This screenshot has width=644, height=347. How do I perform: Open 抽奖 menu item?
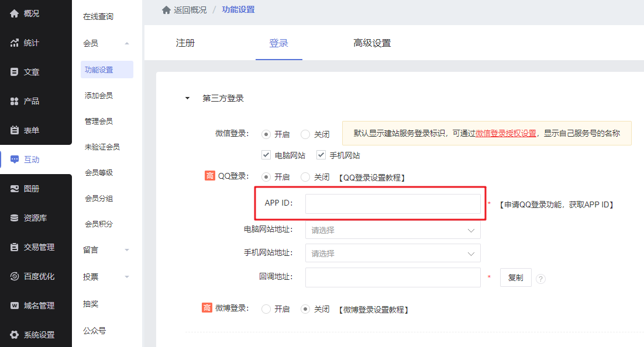[x=91, y=304]
